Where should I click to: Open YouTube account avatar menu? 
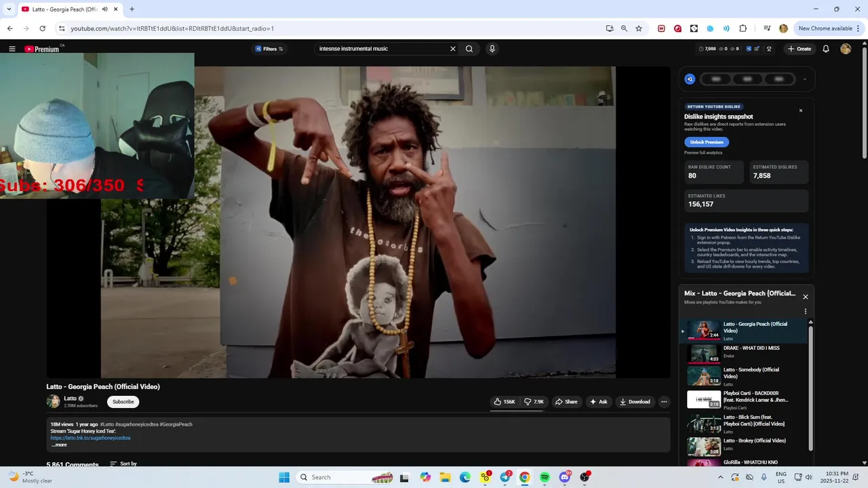pos(846,49)
